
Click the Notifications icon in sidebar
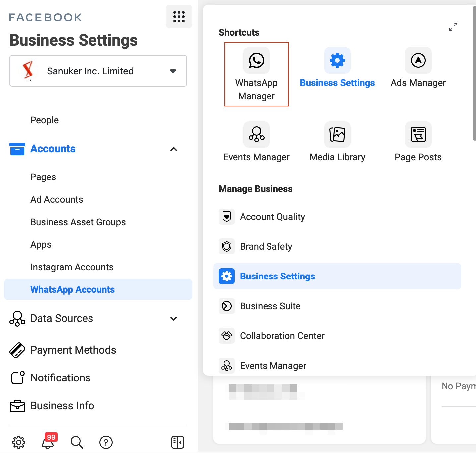(18, 377)
